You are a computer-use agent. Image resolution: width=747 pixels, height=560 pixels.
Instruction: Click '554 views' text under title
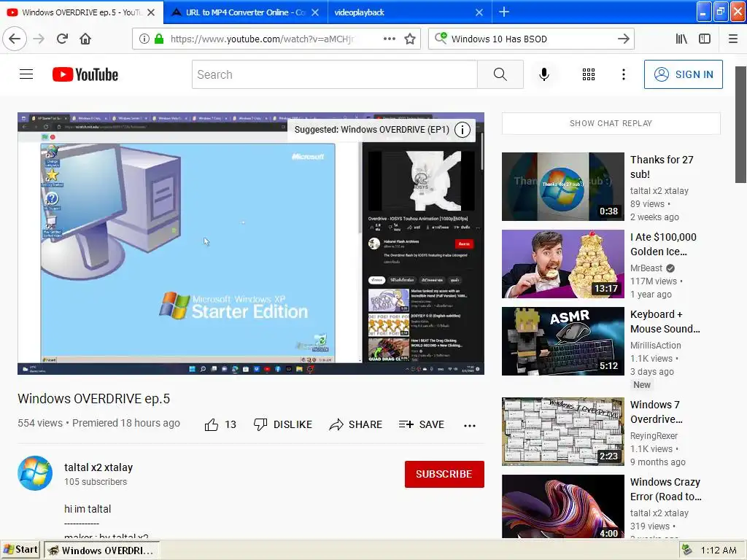coord(40,423)
